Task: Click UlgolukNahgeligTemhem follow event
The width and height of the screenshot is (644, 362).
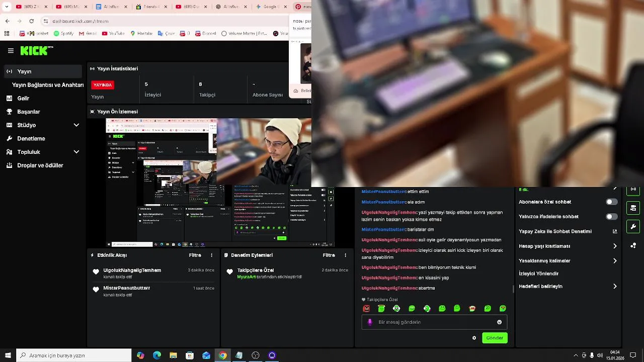Action: tap(152, 274)
